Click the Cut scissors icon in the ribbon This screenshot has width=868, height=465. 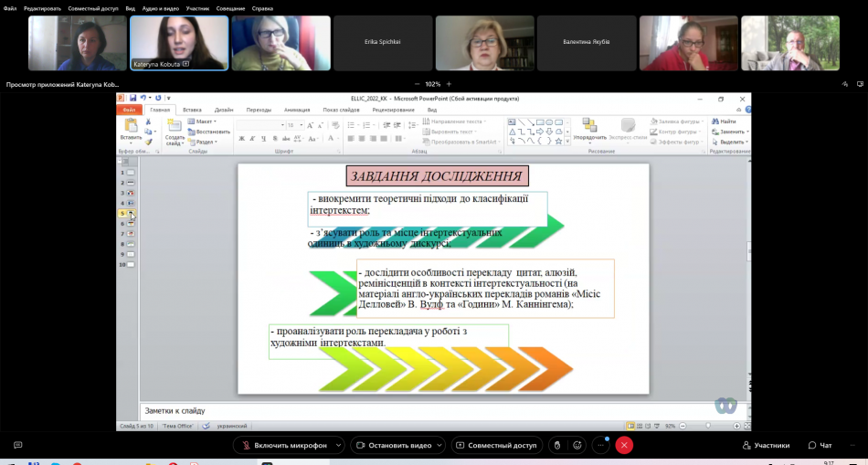coord(149,121)
